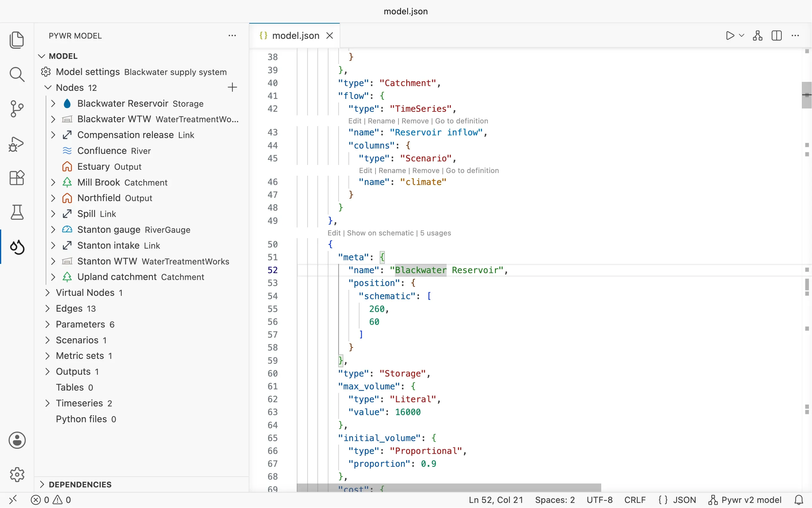Open the Testing flask view
Viewport: 812px width, 508px height.
(17, 212)
